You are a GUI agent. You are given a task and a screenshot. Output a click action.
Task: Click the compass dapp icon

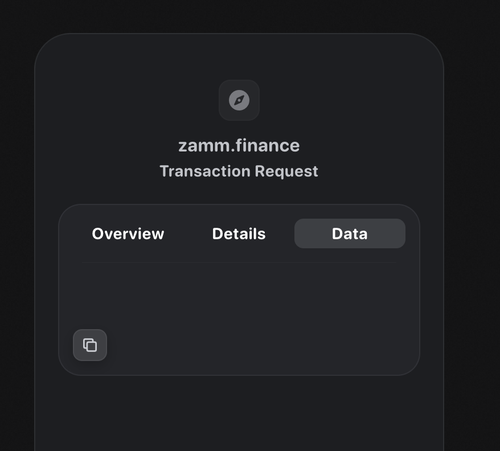(239, 100)
